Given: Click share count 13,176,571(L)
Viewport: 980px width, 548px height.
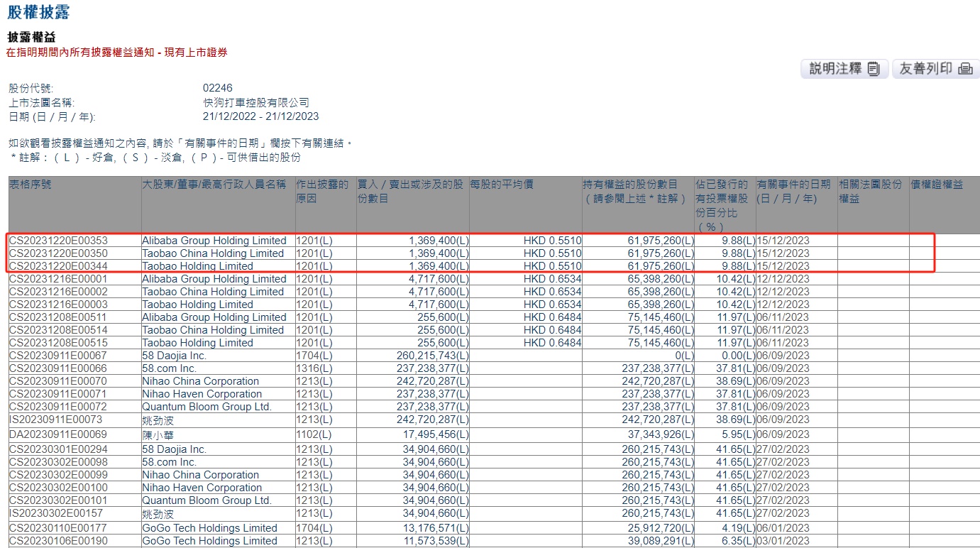Looking at the screenshot, I should coord(436,528).
